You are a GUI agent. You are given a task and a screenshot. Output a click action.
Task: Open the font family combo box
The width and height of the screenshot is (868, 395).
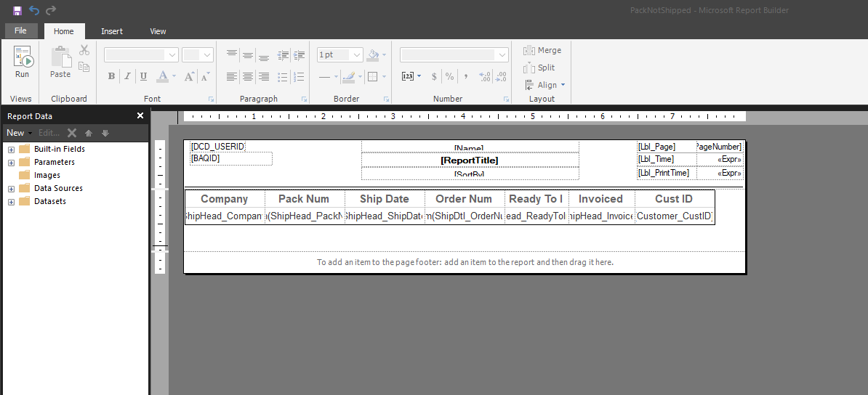click(x=141, y=54)
